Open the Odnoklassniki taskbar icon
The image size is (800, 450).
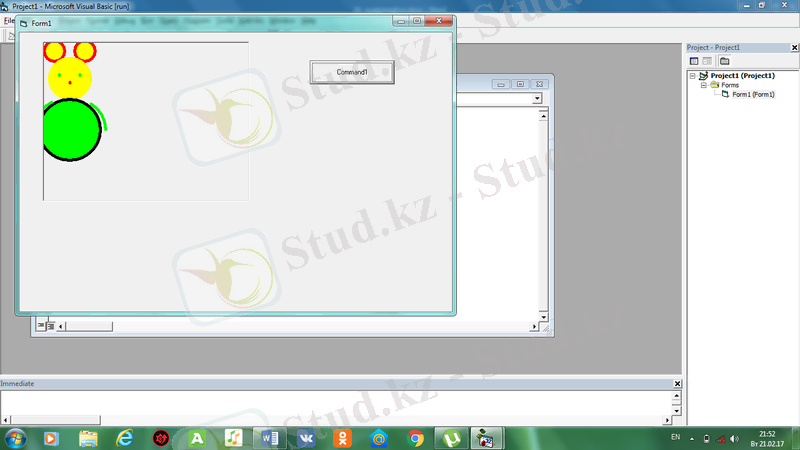click(343, 437)
